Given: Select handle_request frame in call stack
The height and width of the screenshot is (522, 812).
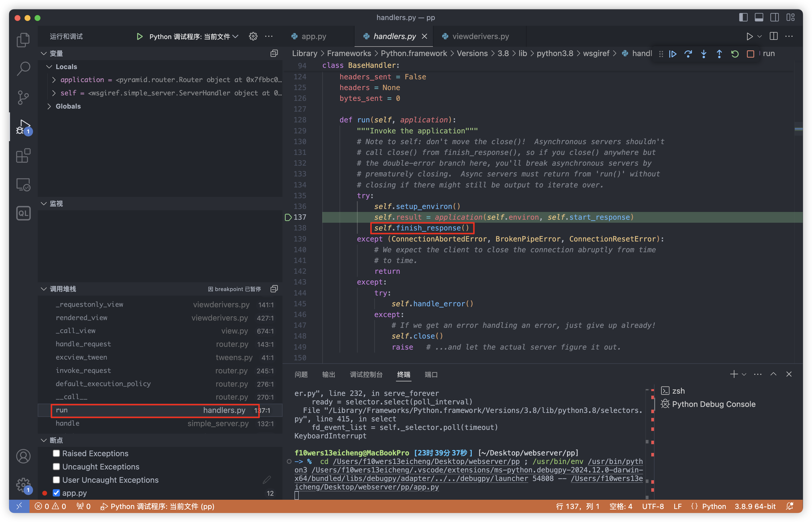Looking at the screenshot, I should click(160, 344).
